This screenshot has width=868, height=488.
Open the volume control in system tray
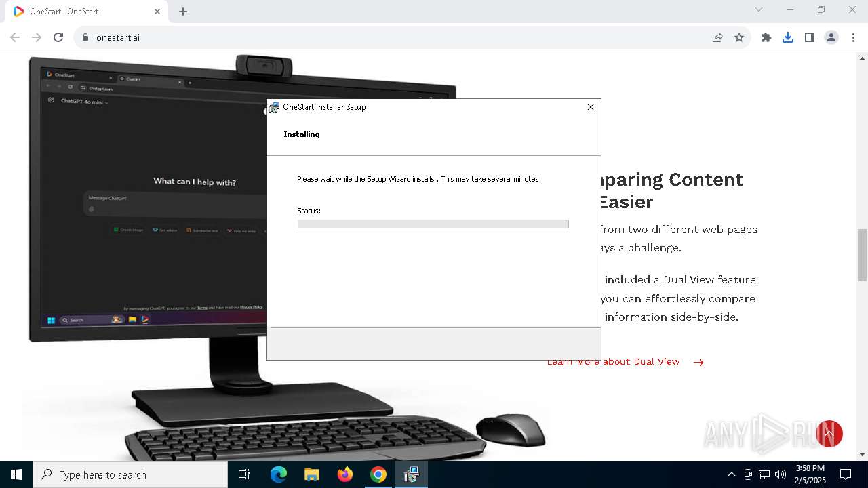pyautogui.click(x=781, y=474)
